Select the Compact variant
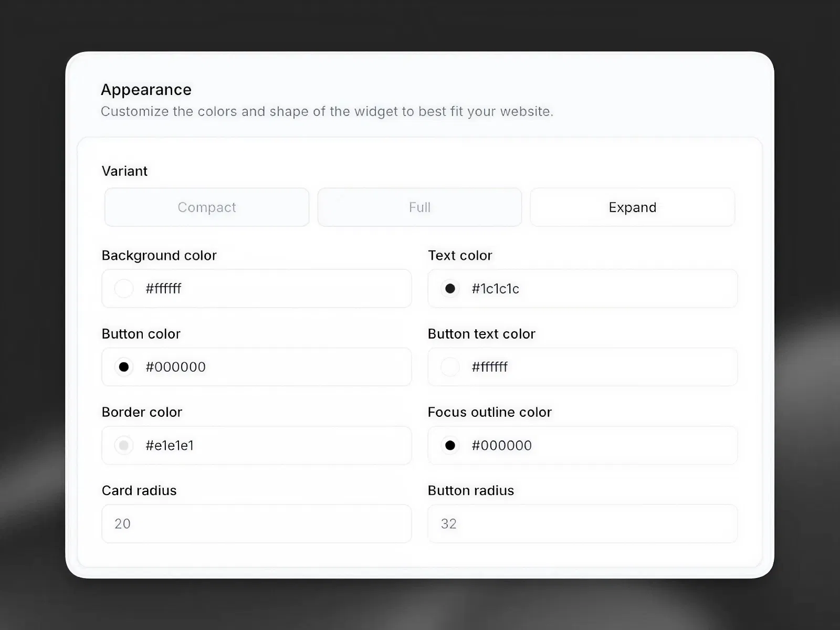This screenshot has width=840, height=630. (x=206, y=207)
